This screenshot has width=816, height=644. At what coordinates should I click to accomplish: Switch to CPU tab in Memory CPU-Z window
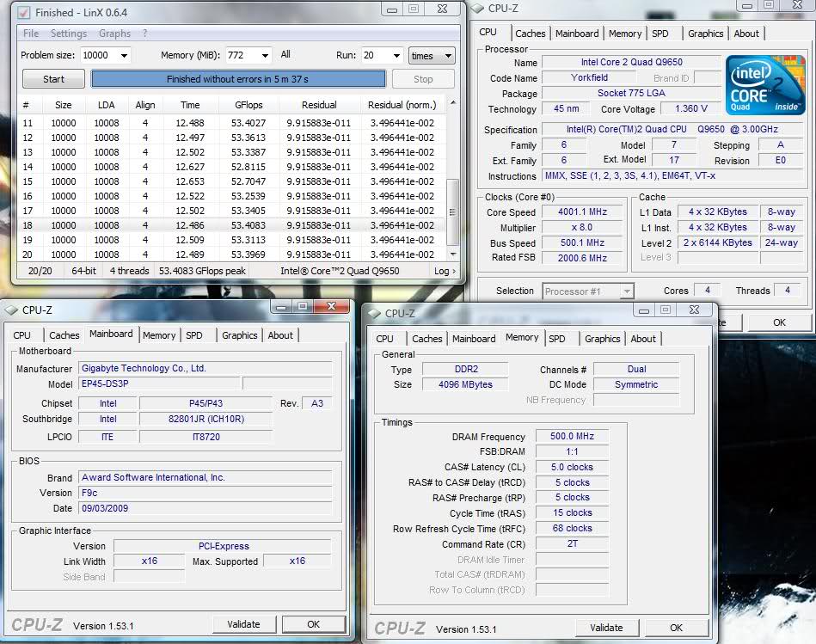click(x=384, y=339)
